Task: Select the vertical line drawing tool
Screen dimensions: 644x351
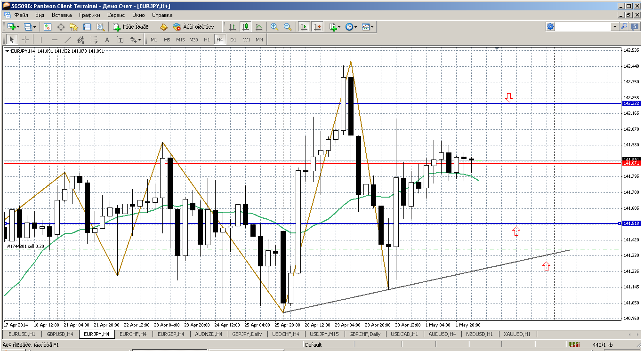Action: coord(41,40)
